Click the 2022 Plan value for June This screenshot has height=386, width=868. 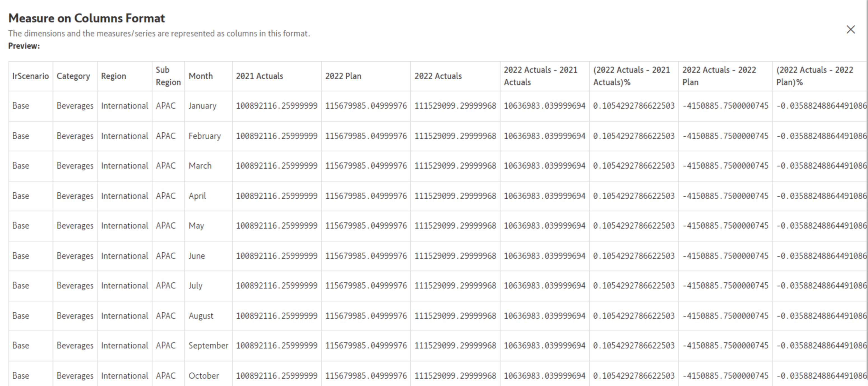pyautogui.click(x=365, y=256)
